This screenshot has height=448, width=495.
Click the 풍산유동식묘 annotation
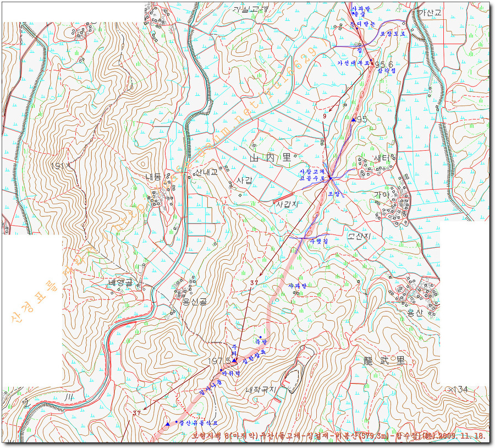[x=198, y=423]
